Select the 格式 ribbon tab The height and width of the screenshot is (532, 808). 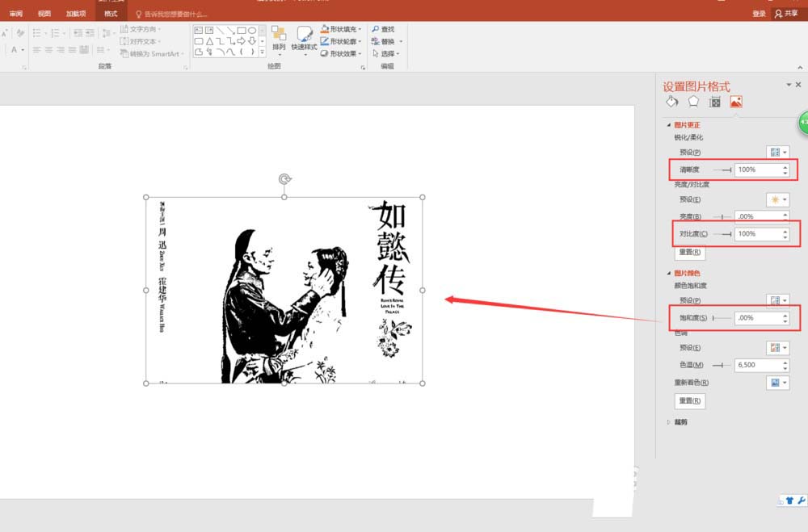pos(111,14)
